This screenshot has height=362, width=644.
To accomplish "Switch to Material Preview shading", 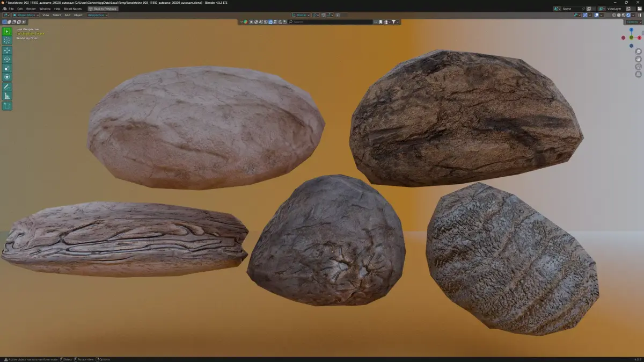I will click(x=624, y=15).
